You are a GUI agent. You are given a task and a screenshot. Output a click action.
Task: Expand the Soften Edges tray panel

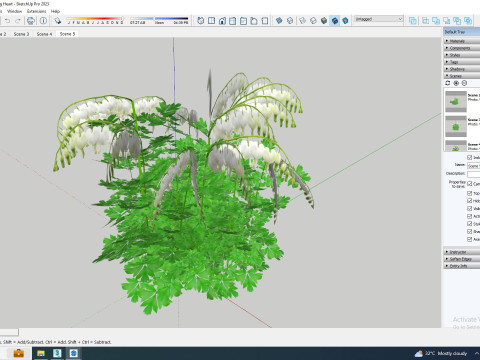pyautogui.click(x=462, y=259)
